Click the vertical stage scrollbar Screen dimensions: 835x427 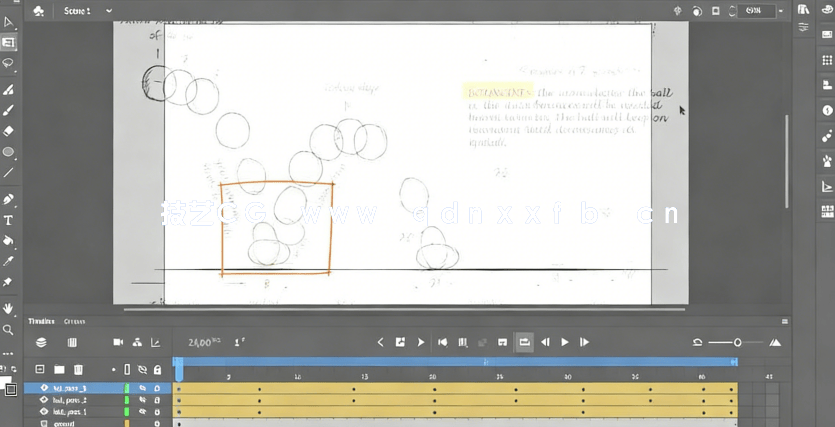pyautogui.click(x=787, y=161)
